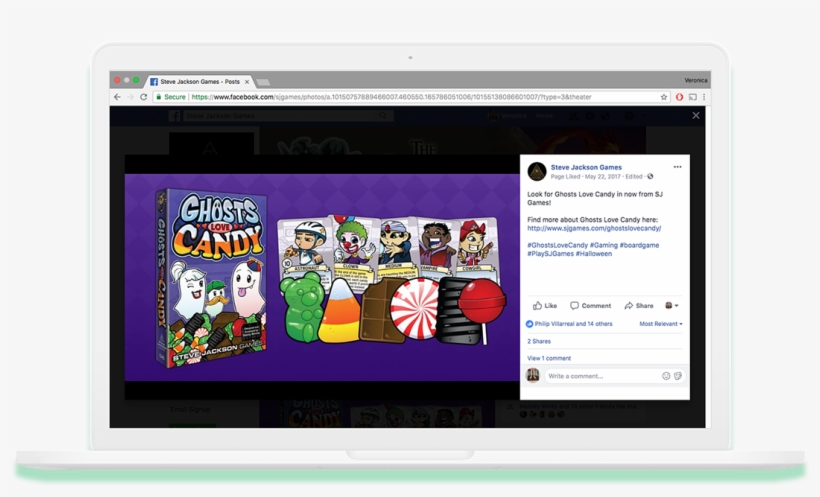This screenshot has height=497, width=820.
Task: Click the #Halloween hashtag
Action: tap(594, 253)
